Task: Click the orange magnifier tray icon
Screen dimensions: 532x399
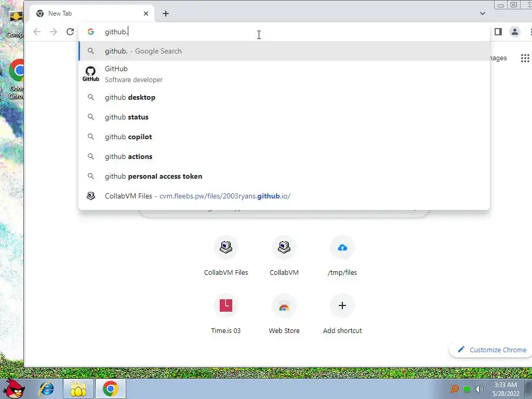Action: [x=454, y=389]
